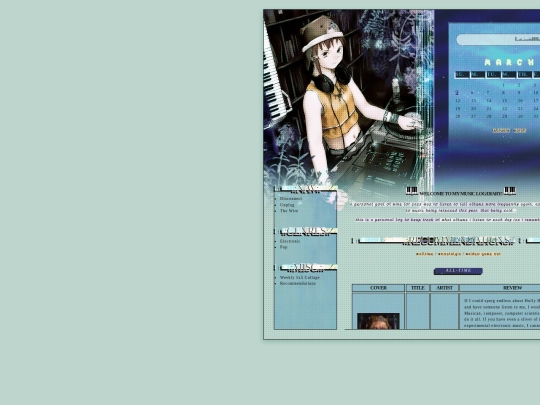Jump to the alltime recommendations anchor

424,254
